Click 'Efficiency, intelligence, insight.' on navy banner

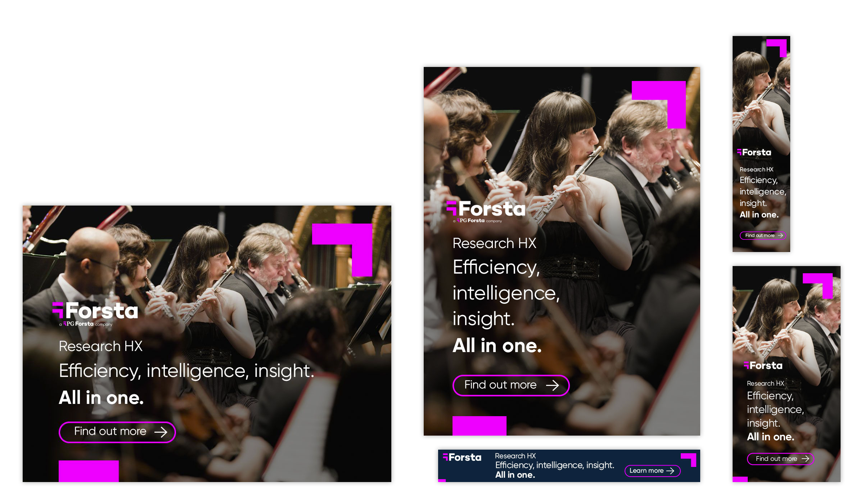[x=555, y=465]
